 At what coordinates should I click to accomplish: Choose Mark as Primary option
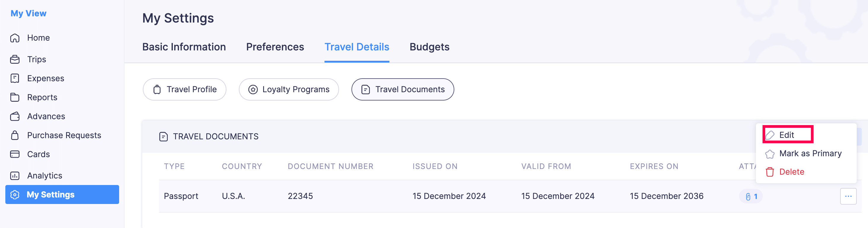pyautogui.click(x=810, y=154)
